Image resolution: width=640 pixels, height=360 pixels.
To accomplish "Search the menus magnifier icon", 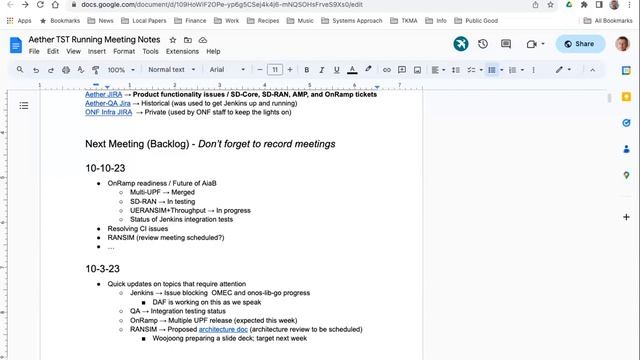I will [20, 70].
